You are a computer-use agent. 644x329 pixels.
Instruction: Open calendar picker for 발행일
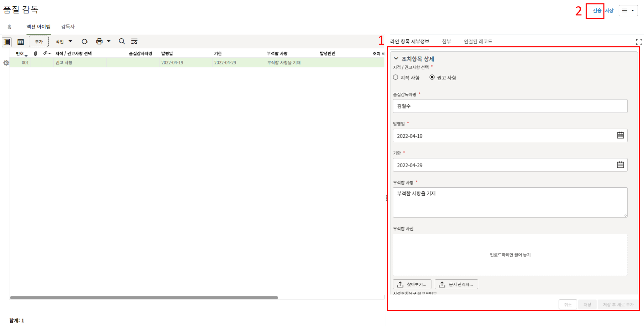click(620, 135)
